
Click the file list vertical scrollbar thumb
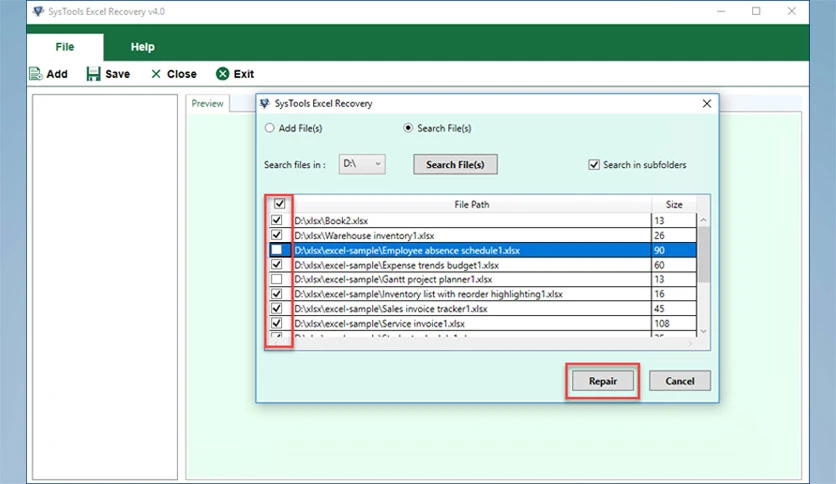coord(703,254)
